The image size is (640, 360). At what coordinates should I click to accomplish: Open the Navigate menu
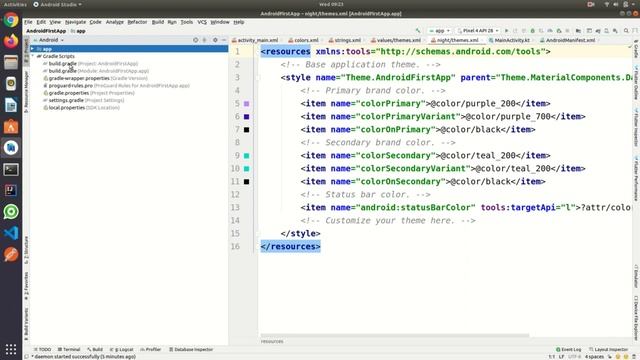(x=76, y=22)
